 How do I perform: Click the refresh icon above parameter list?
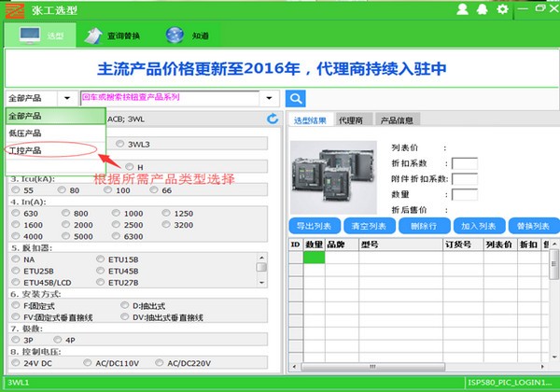click(273, 119)
